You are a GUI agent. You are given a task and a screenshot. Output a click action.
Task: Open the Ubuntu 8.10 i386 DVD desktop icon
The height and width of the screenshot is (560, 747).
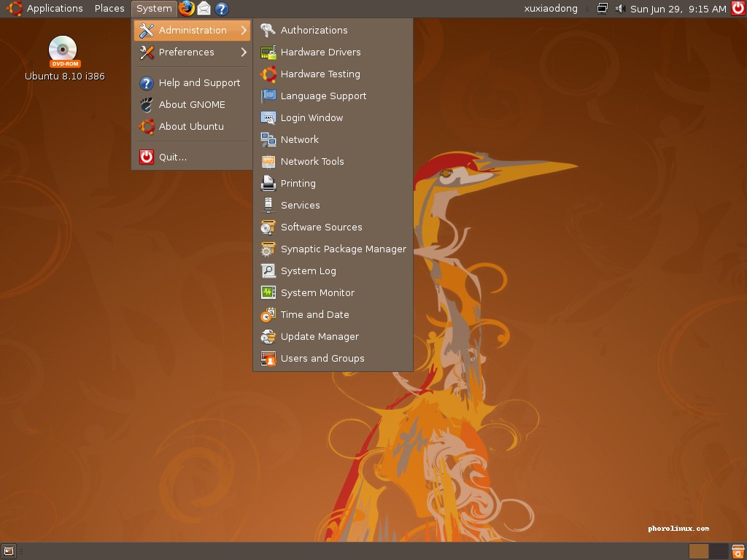[x=63, y=51]
